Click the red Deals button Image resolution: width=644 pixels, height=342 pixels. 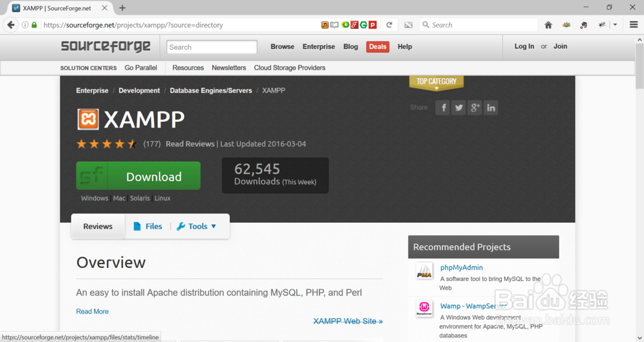[377, 46]
